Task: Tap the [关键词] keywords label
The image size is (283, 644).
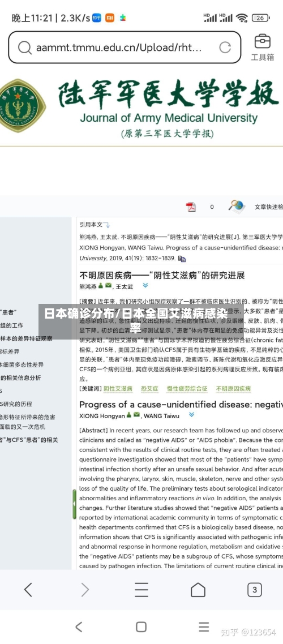Action: pos(91,389)
